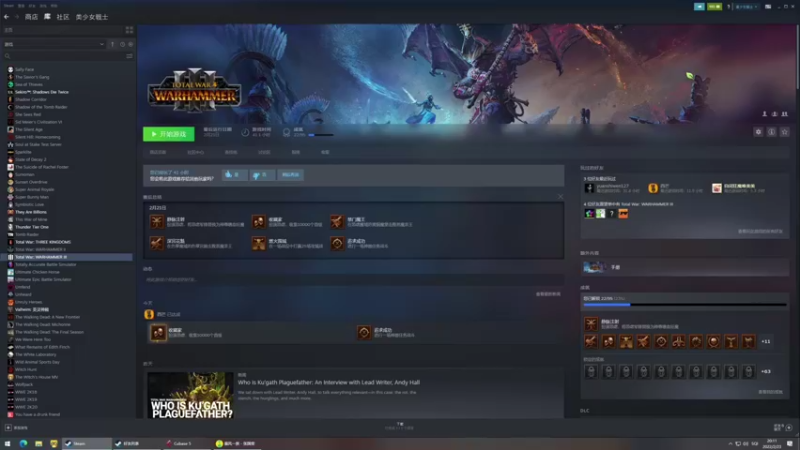
Task: Select The Witcher's House MV entry
Action: 36,377
